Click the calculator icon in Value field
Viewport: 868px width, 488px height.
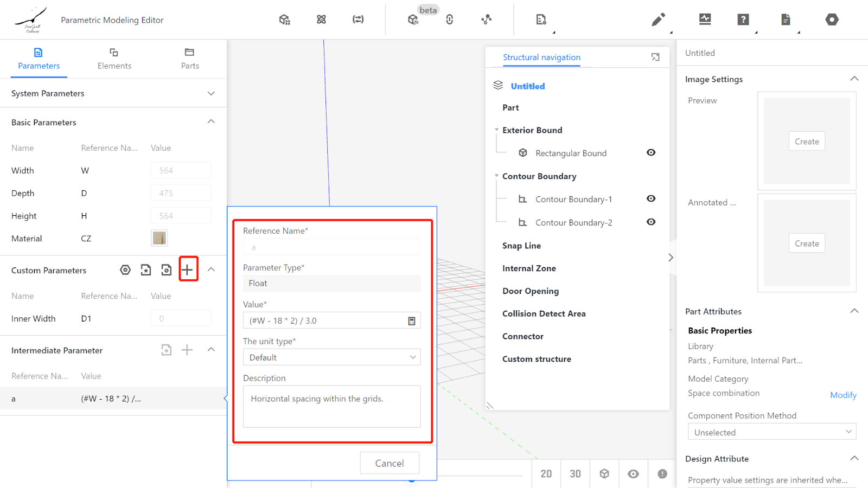click(412, 321)
